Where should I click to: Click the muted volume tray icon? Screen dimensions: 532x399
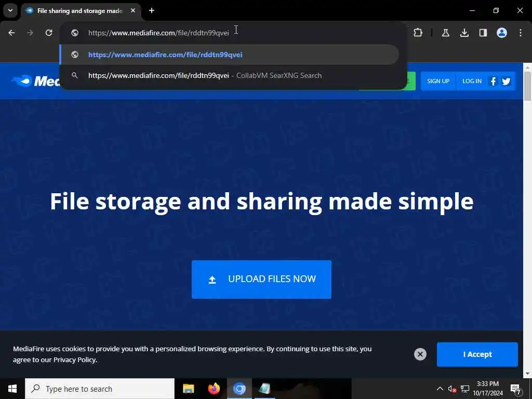tap(452, 389)
